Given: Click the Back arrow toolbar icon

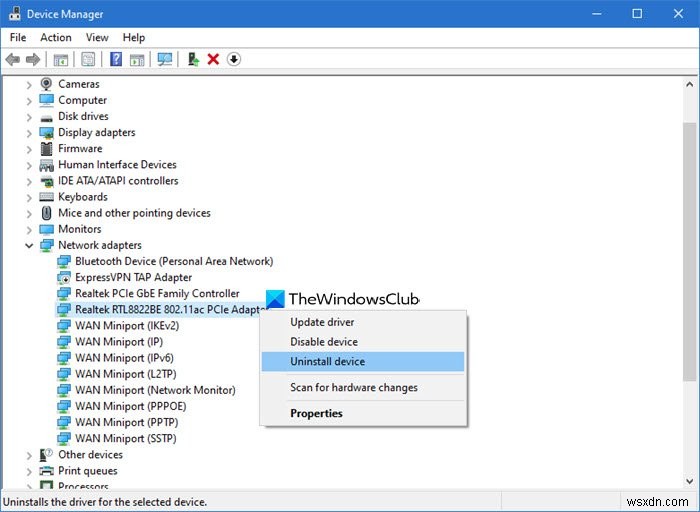Looking at the screenshot, I should coord(13,59).
